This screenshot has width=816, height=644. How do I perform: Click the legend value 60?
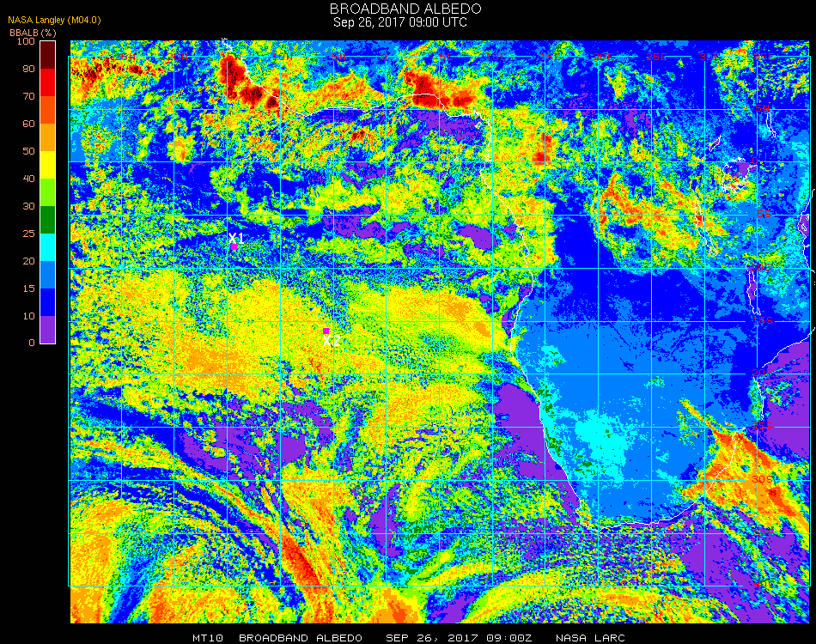[x=28, y=124]
